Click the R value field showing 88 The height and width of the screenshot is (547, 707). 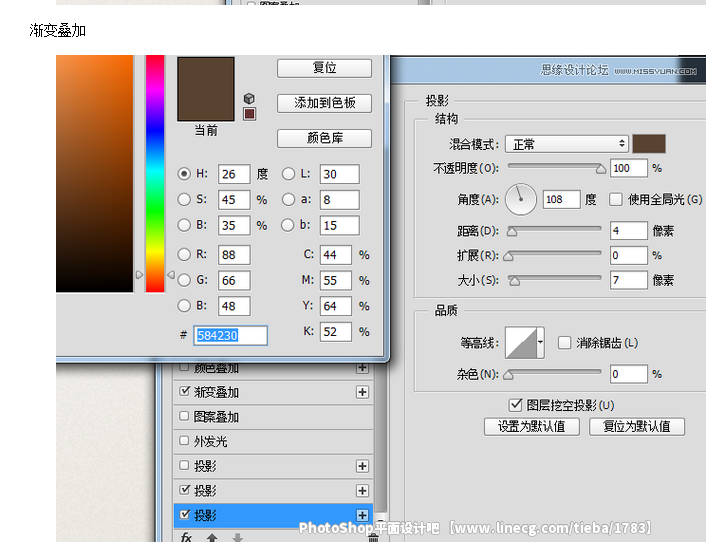point(234,255)
